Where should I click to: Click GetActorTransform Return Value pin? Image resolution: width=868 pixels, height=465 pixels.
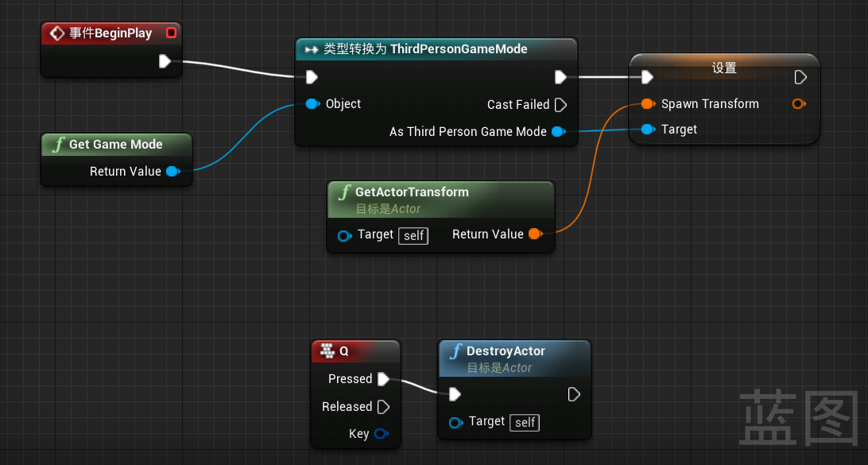(535, 234)
